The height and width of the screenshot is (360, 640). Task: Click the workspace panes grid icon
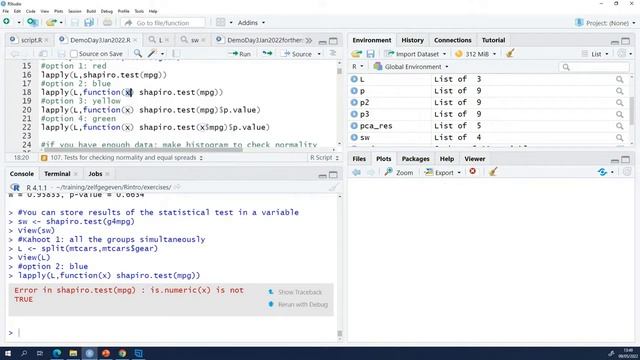[220, 22]
